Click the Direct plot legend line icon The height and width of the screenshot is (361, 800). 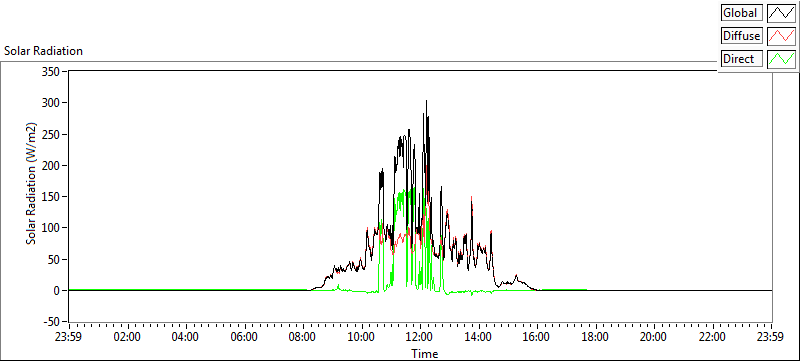[781, 59]
